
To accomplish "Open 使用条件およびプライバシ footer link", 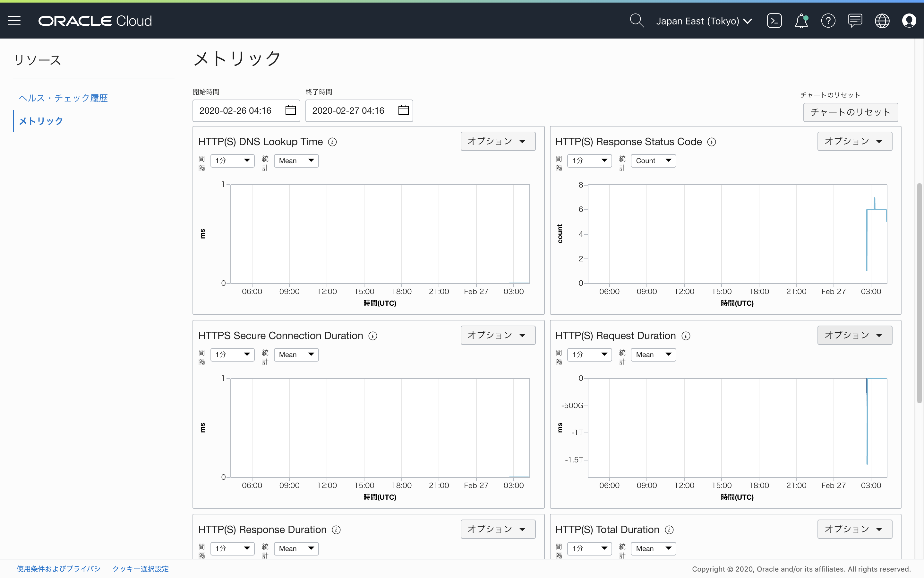I will (x=58, y=569).
